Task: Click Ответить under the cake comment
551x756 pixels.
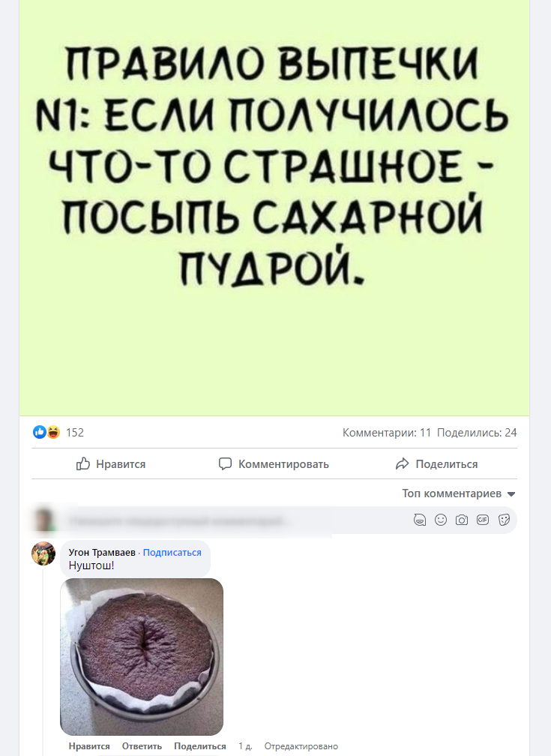Action: point(142,745)
